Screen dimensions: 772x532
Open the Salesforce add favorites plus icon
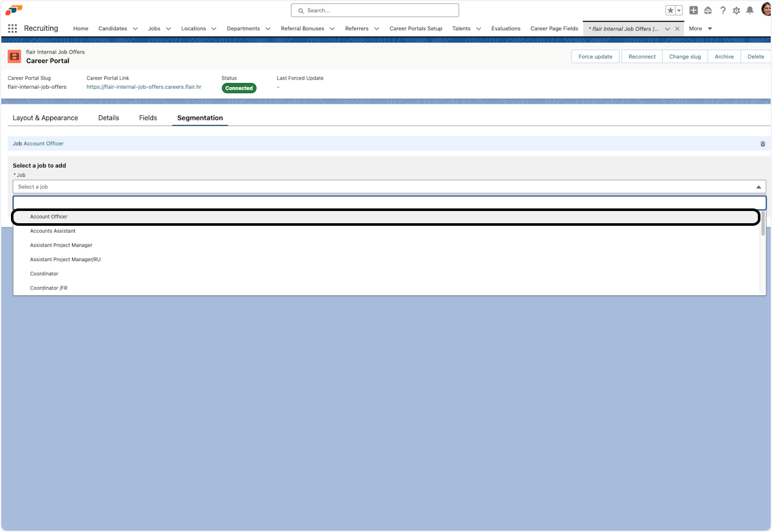694,10
